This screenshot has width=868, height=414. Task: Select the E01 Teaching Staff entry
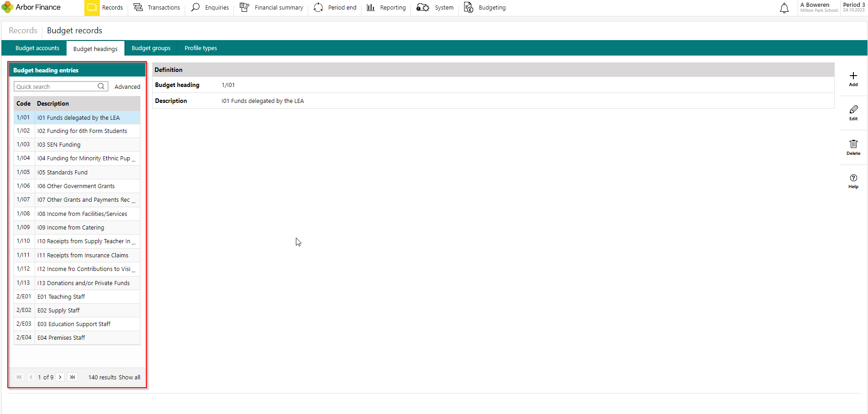pos(77,296)
